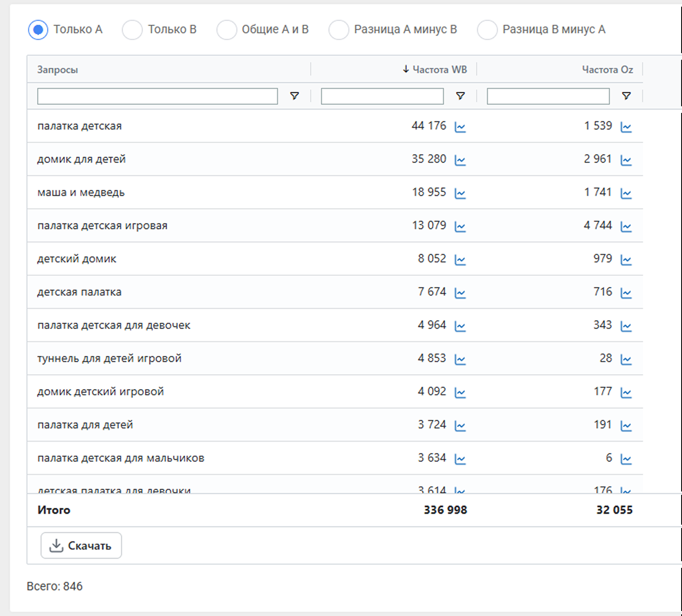Open Oz frequency chart for домик для детей
The image size is (682, 616).
pyautogui.click(x=626, y=160)
